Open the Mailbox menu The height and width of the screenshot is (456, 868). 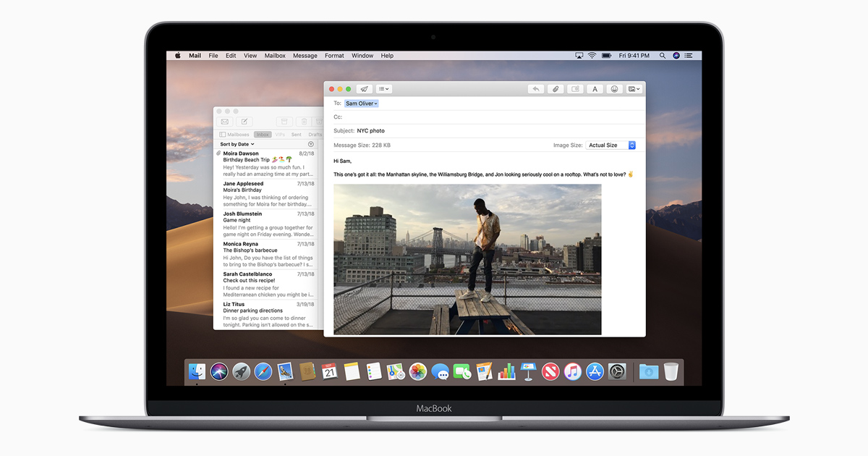275,55
